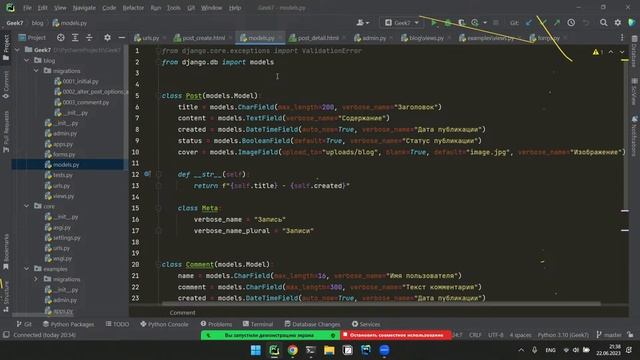Image resolution: width=640 pixels, height=360 pixels.
Task: Open Chrome from the taskbar
Action: point(292,350)
